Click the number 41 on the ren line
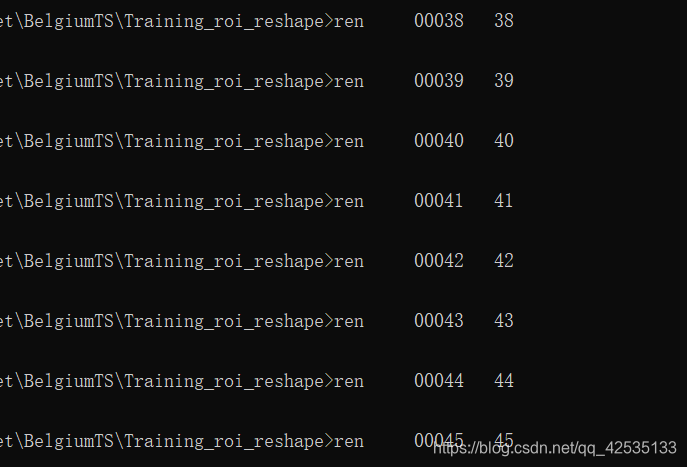The width and height of the screenshot is (687, 467). 504,201
